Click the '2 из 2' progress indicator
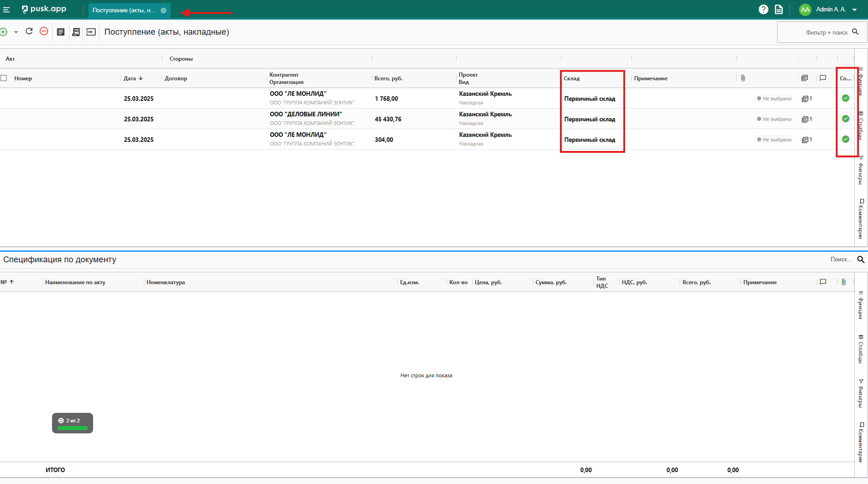868x484 pixels. click(x=73, y=423)
